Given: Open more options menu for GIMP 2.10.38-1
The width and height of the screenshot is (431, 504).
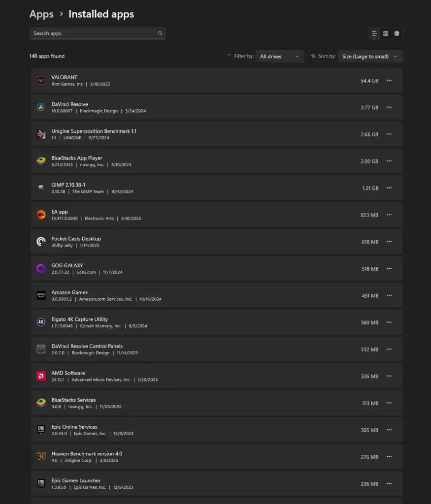Looking at the screenshot, I should click(389, 188).
